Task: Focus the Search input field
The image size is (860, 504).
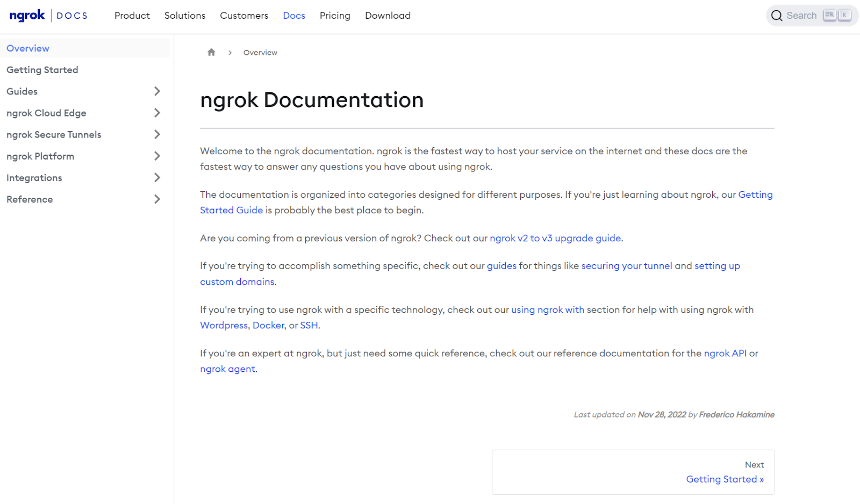Action: (x=801, y=16)
